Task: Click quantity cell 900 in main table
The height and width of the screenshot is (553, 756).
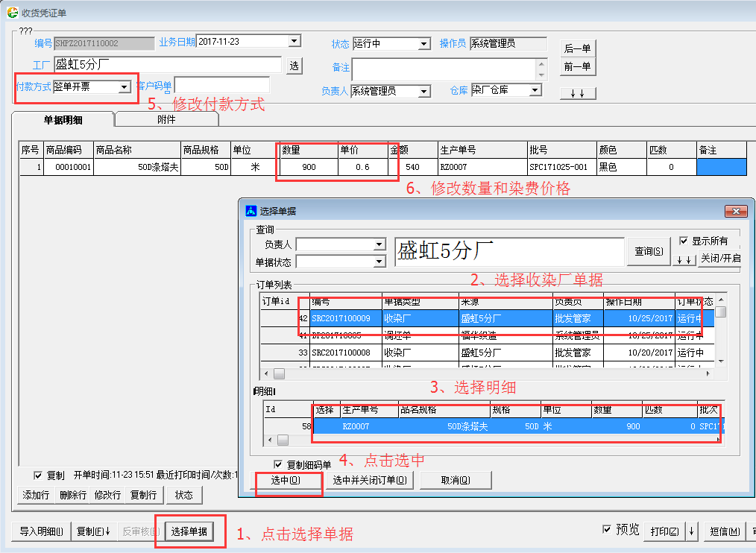Action: pyautogui.click(x=309, y=167)
